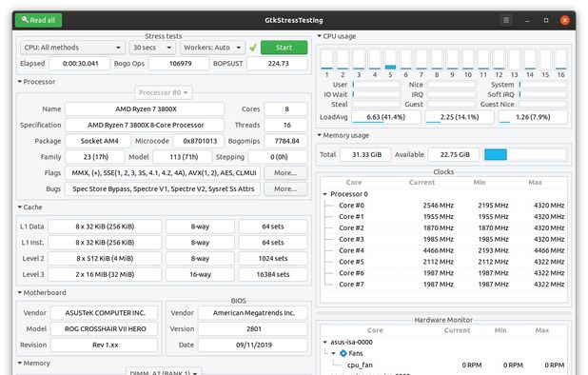This screenshot has height=375, width=588.
Task: Click More button next to Bugs
Action: click(x=285, y=189)
